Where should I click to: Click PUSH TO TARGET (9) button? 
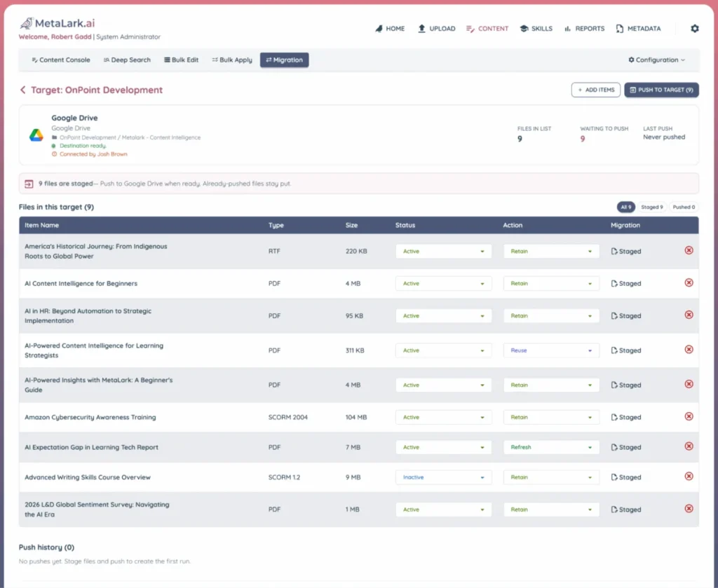(x=661, y=90)
